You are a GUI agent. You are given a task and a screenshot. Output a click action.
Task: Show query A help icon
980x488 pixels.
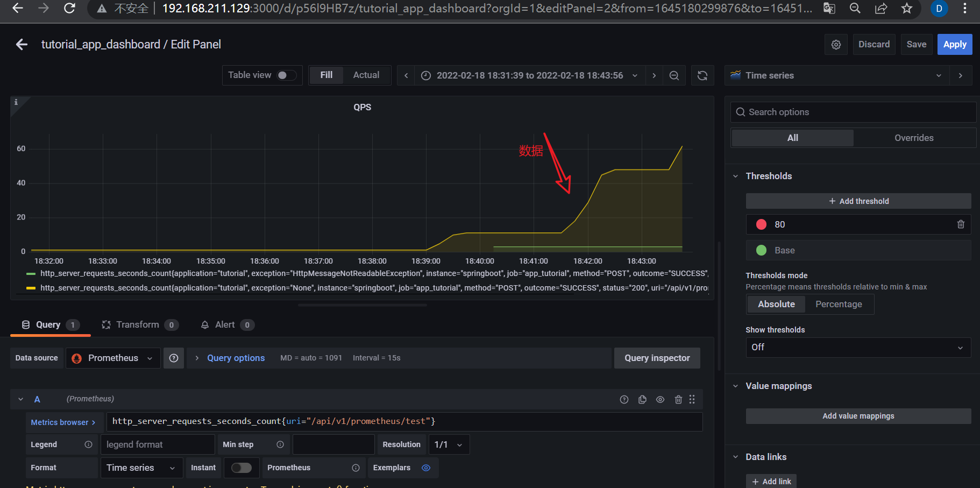[624, 399]
